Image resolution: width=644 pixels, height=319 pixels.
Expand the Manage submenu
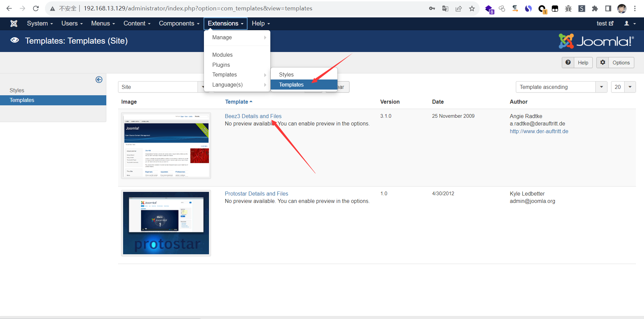point(237,38)
